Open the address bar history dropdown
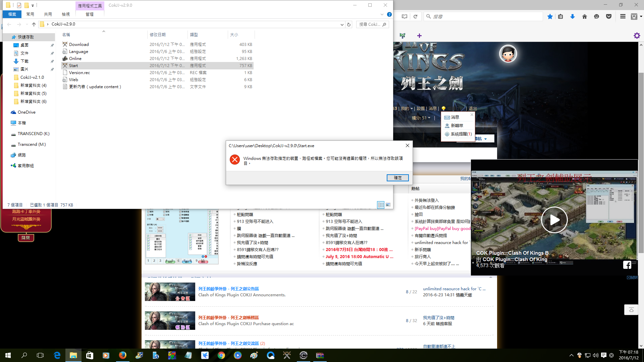 coord(342,24)
